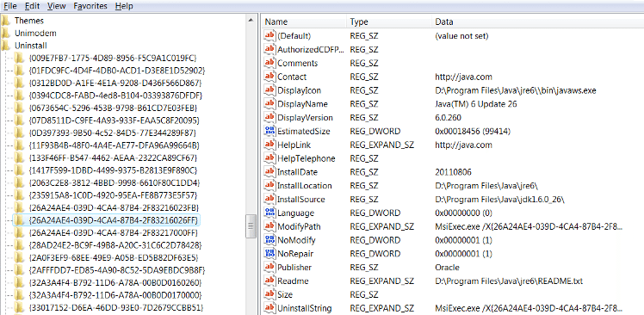Click the string icon for InstallDate value
This screenshot has width=644, height=315.
pyautogui.click(x=269, y=171)
